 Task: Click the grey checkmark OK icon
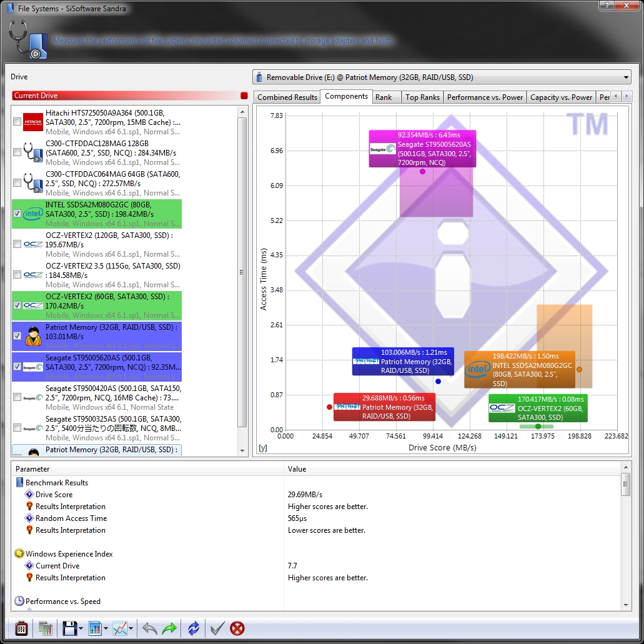click(217, 628)
